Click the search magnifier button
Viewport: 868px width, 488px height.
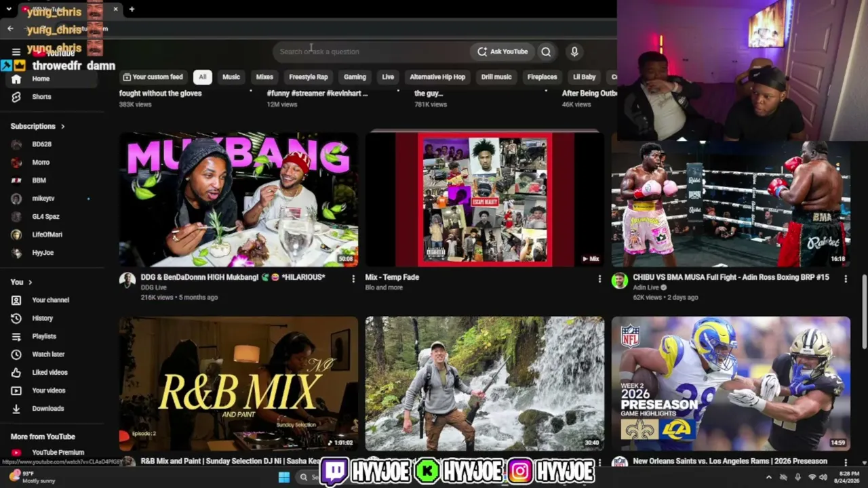546,52
